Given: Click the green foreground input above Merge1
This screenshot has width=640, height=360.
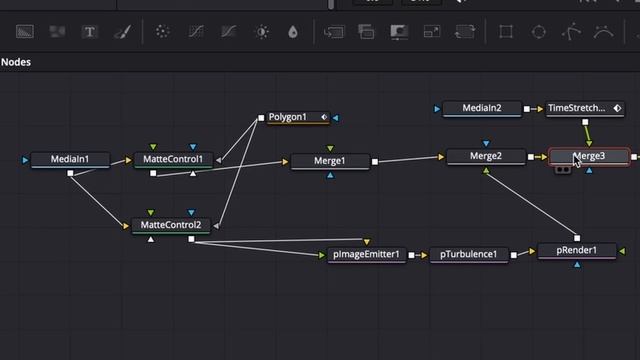Looking at the screenshot, I should click(330, 148).
